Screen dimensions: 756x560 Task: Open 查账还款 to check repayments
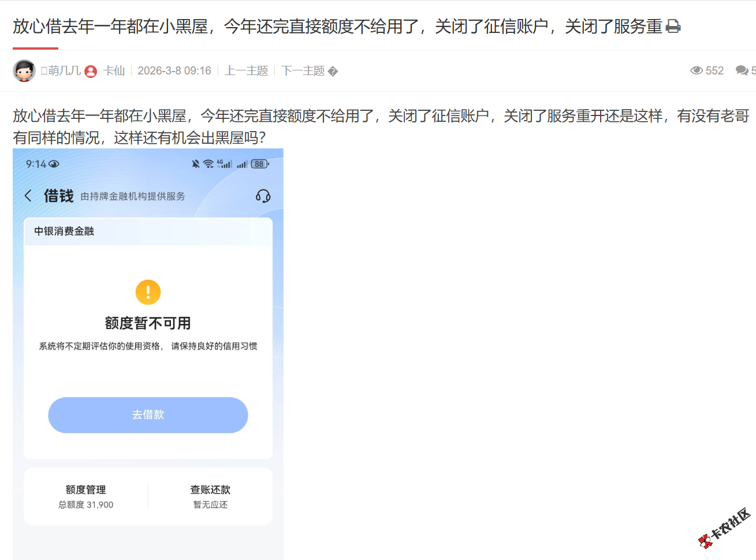coord(211,496)
